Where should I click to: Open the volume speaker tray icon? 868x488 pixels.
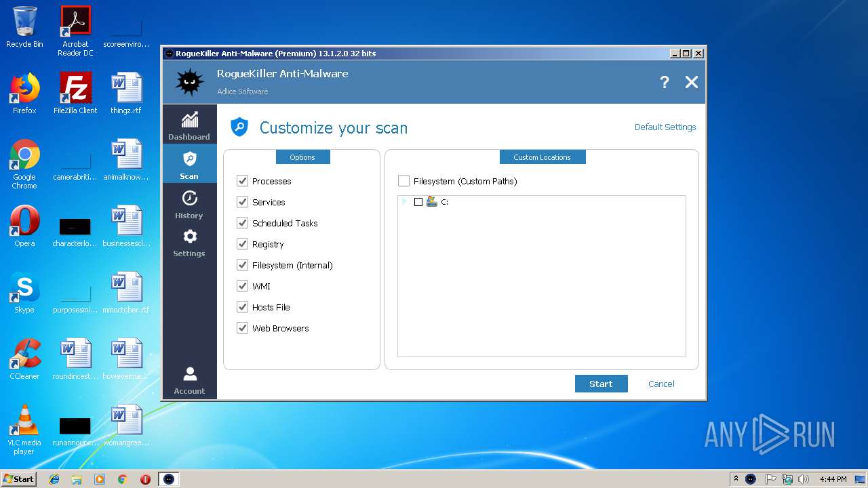pyautogui.click(x=804, y=479)
